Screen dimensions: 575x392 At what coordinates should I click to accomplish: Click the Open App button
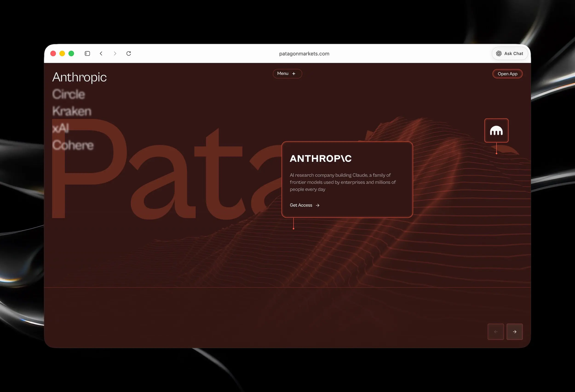click(507, 74)
